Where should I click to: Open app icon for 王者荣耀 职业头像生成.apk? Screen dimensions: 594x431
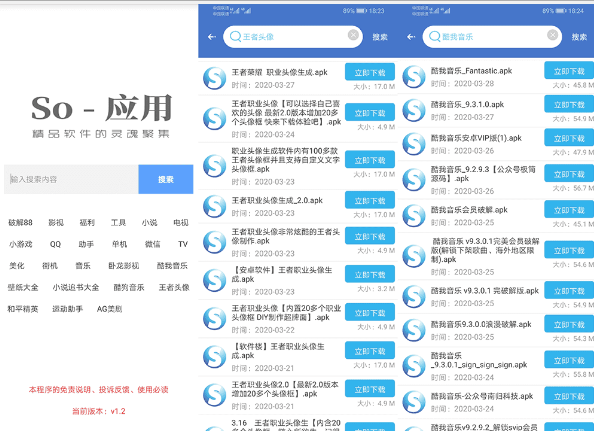(x=214, y=78)
